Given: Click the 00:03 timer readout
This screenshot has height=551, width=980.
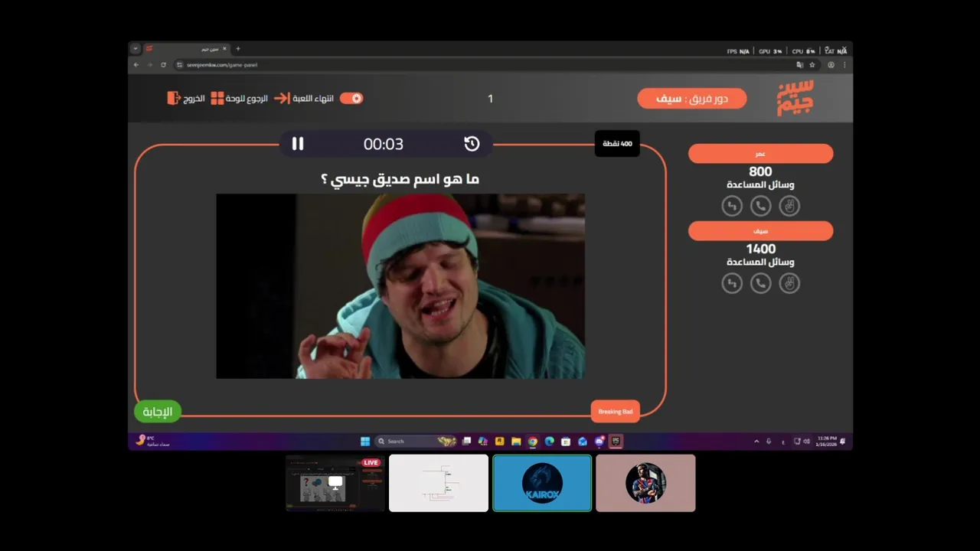Looking at the screenshot, I should [384, 144].
